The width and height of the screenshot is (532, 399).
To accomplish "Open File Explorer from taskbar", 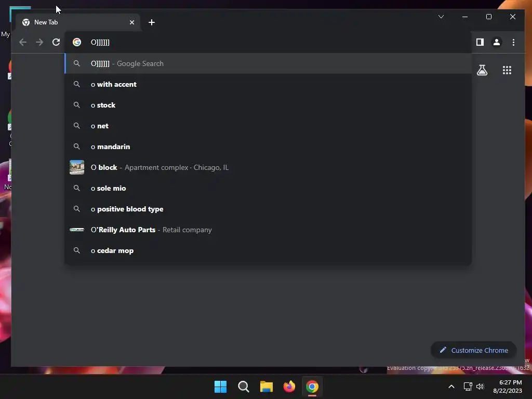I will 267,387.
